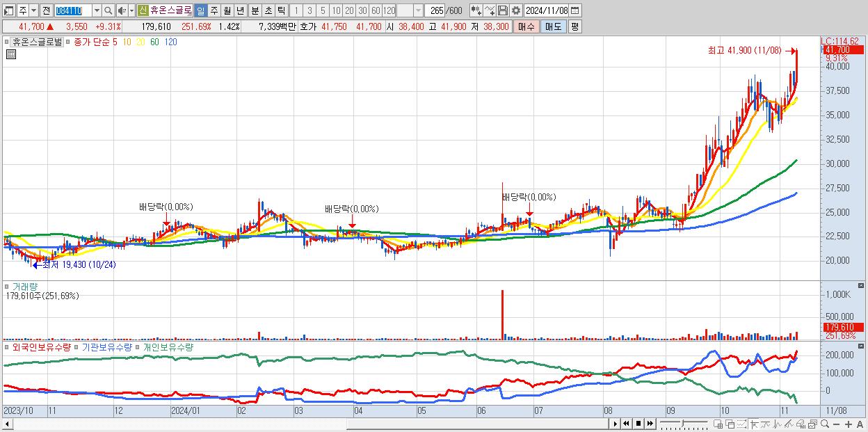Image resolution: width=868 pixels, height=432 pixels.
Task: Click the 휴온스글로벌 legend label
Action: coord(38,42)
